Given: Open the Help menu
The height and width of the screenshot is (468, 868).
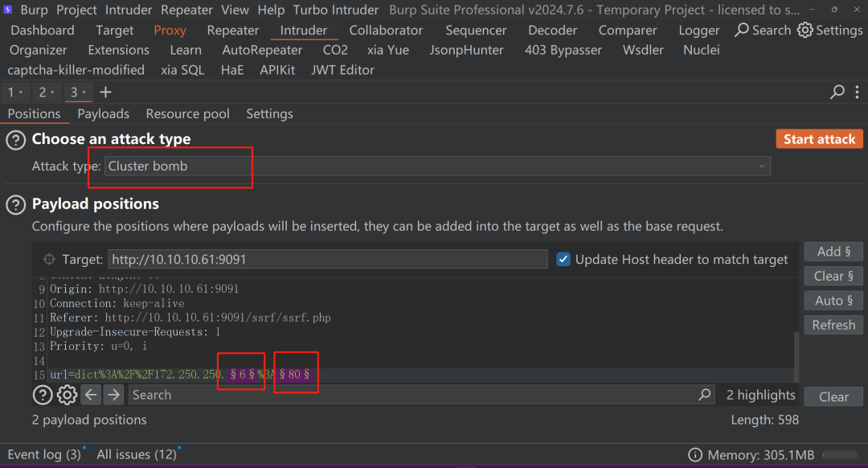Looking at the screenshot, I should pos(271,10).
